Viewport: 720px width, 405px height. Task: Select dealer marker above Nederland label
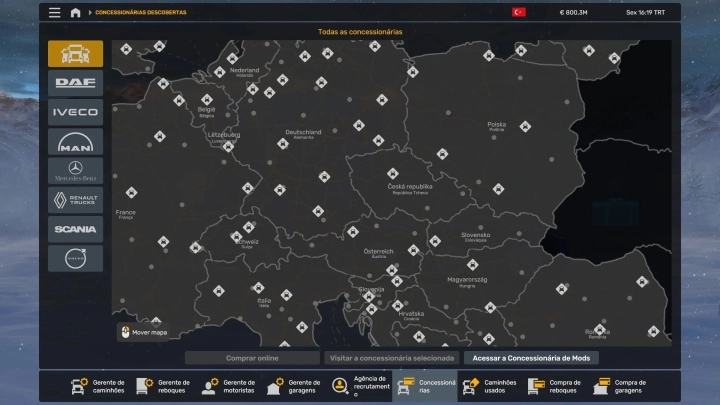[232, 58]
